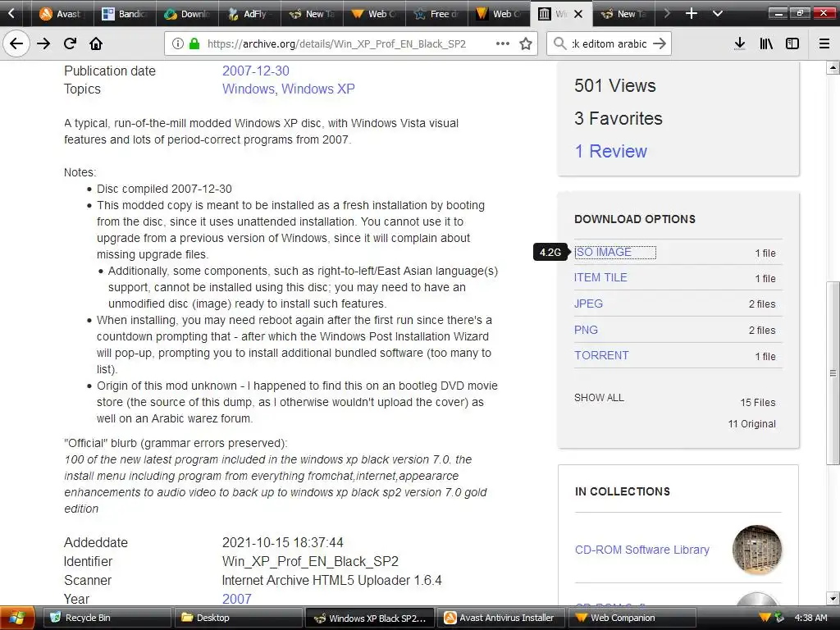The height and width of the screenshot is (630, 840).
Task: Switch to the Bandicam tab
Action: 125,14
